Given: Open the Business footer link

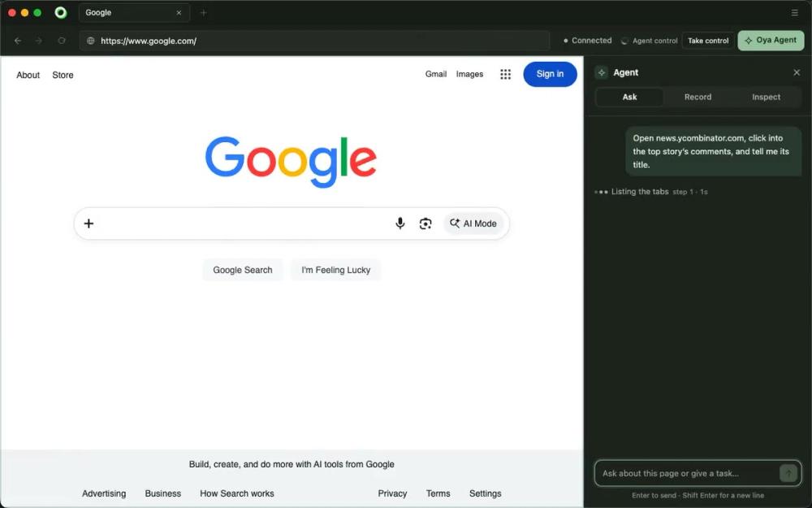Looking at the screenshot, I should pyautogui.click(x=162, y=493).
